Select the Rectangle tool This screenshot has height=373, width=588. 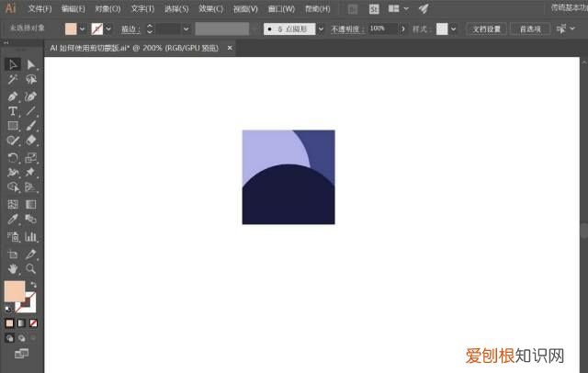click(13, 126)
